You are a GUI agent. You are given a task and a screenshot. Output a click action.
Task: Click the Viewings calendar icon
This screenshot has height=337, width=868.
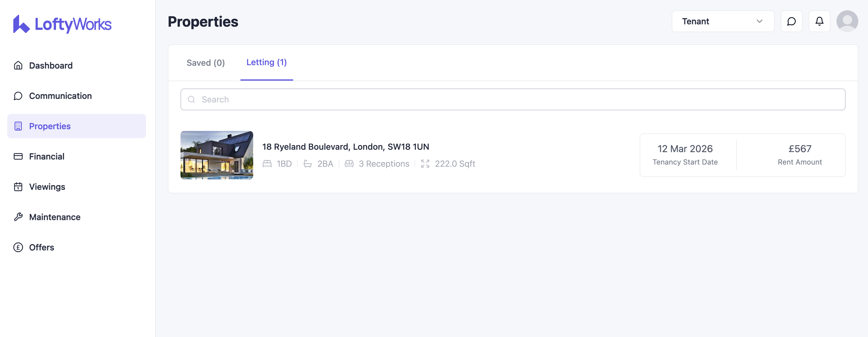click(x=18, y=187)
